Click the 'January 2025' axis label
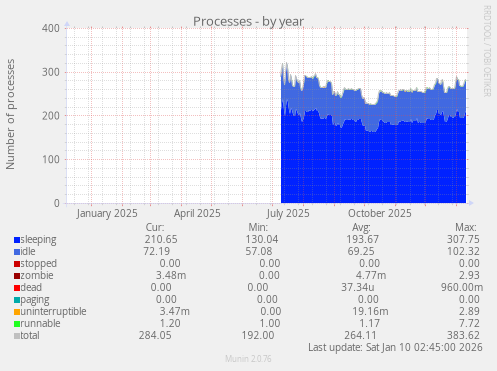Image resolution: width=497 pixels, height=371 pixels. click(107, 213)
